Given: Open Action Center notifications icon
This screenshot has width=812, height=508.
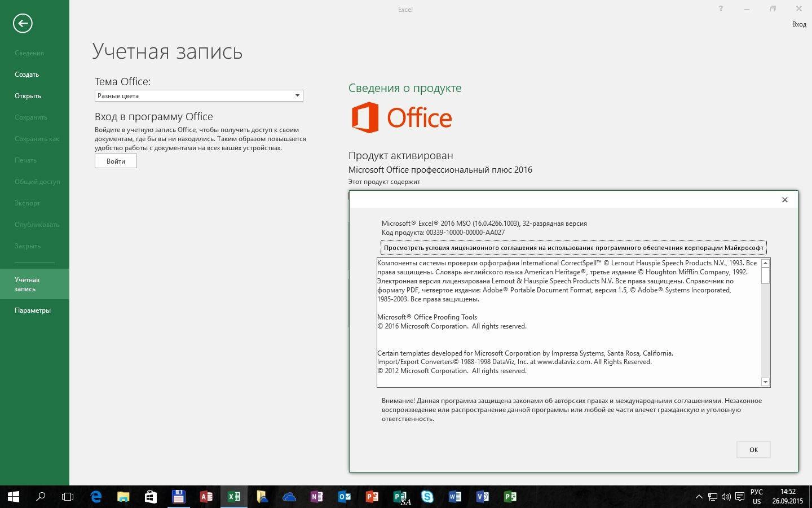Looking at the screenshot, I should pos(739,497).
